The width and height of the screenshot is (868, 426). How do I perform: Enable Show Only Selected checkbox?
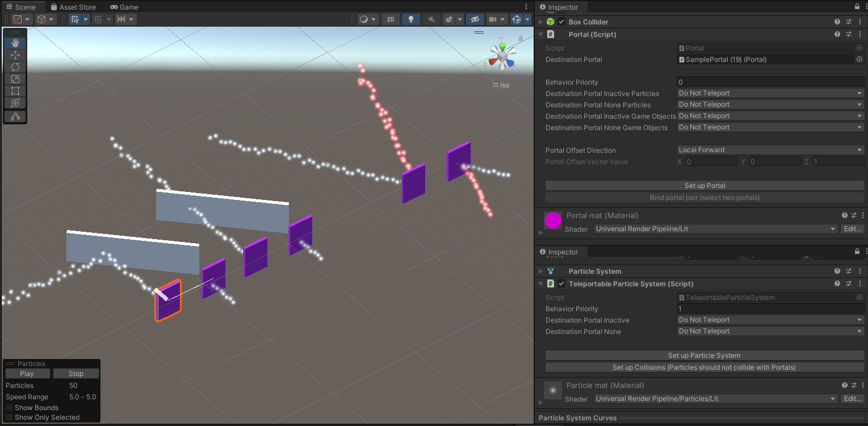click(x=9, y=417)
